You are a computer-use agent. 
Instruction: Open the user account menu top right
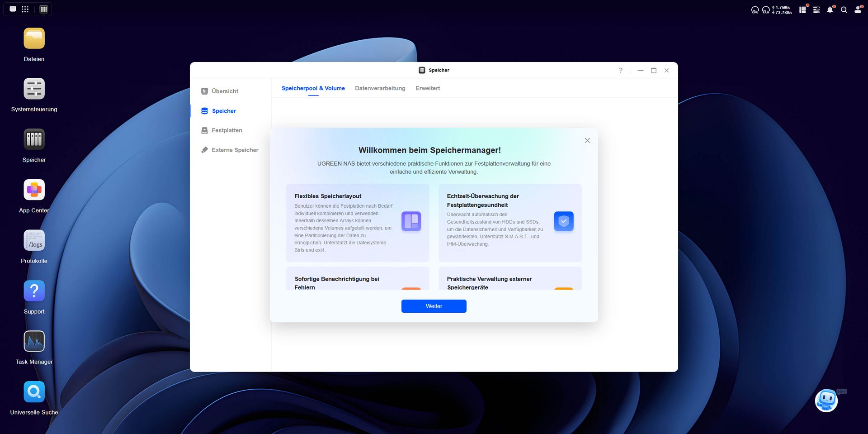pyautogui.click(x=858, y=9)
